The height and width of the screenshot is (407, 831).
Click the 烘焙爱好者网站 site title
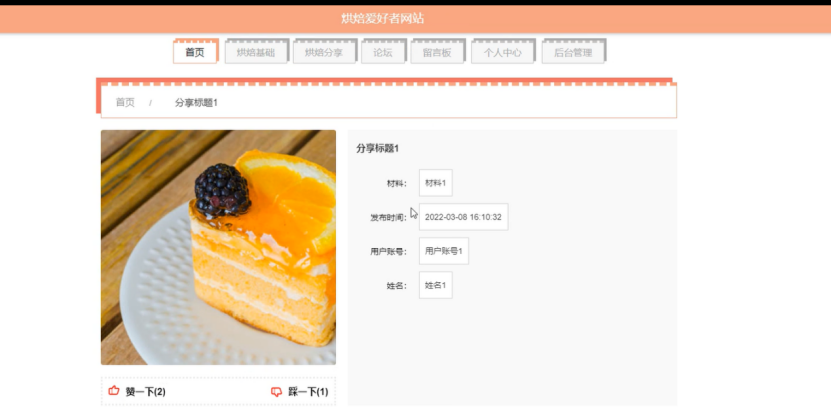pos(382,19)
